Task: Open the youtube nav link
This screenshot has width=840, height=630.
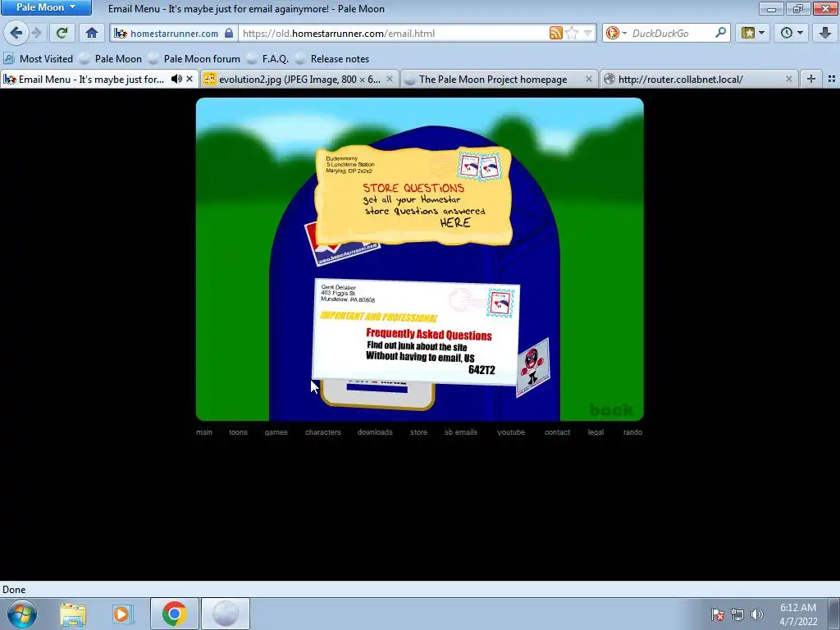Action: click(511, 431)
